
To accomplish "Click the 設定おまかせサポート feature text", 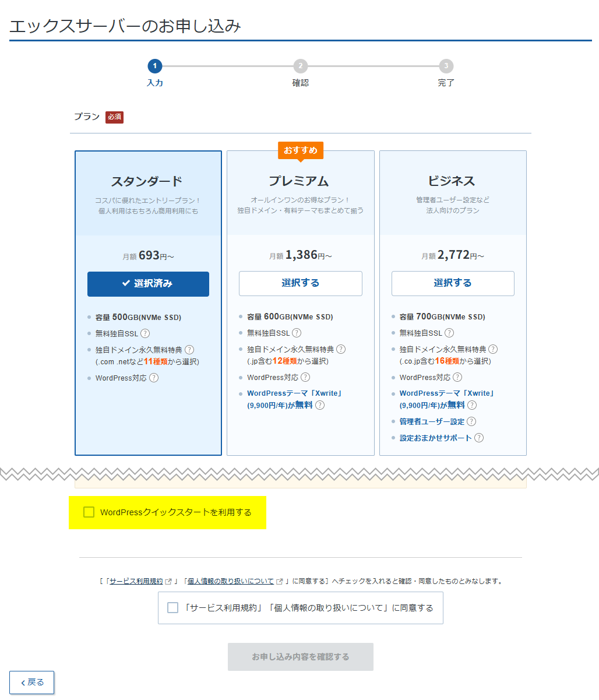I will 436,438.
